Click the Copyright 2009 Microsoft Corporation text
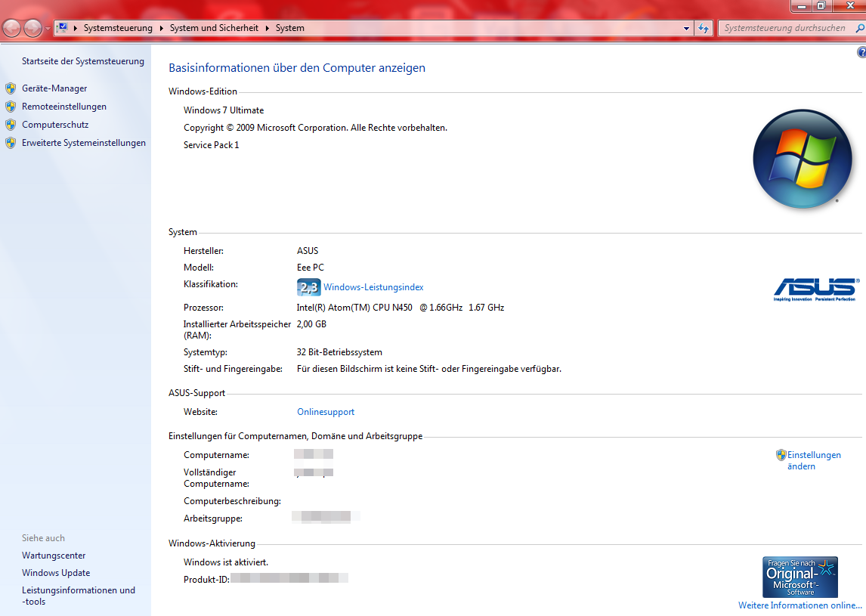 [x=315, y=128]
